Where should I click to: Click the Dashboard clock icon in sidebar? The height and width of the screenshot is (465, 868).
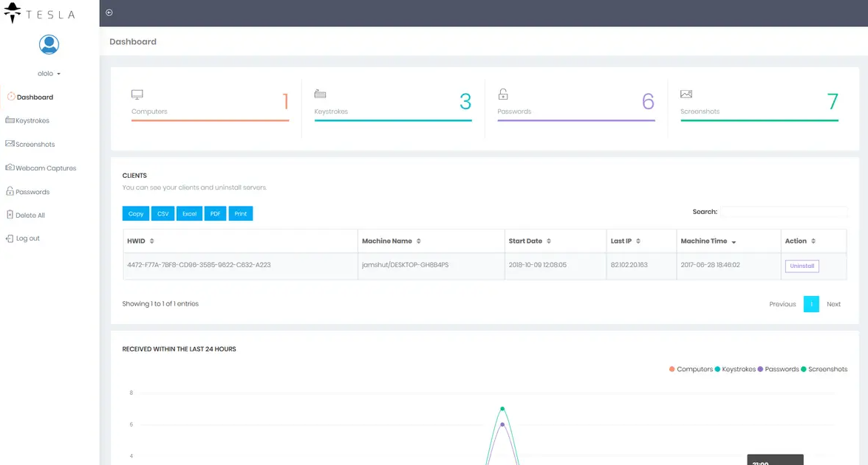click(11, 97)
